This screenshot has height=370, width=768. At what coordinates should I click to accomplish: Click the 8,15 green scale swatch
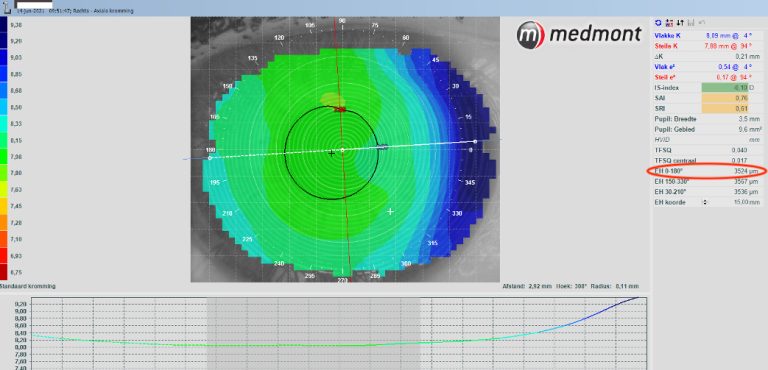pos(3,140)
